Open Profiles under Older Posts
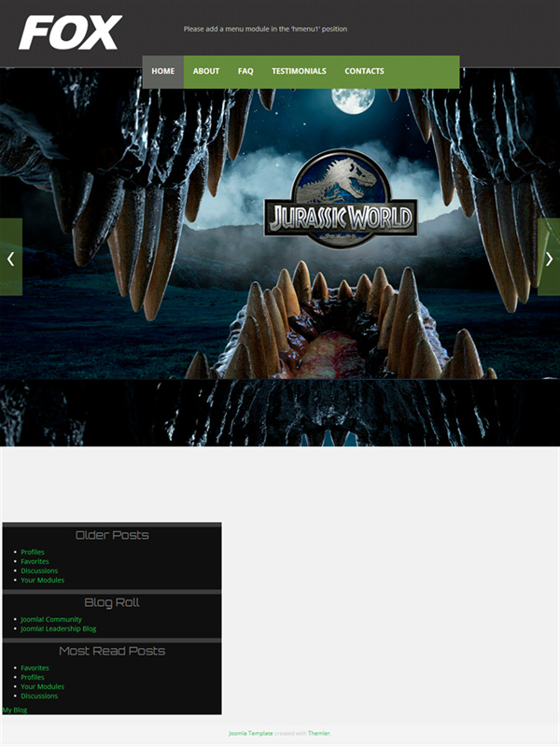This screenshot has height=746, width=560. (x=33, y=552)
